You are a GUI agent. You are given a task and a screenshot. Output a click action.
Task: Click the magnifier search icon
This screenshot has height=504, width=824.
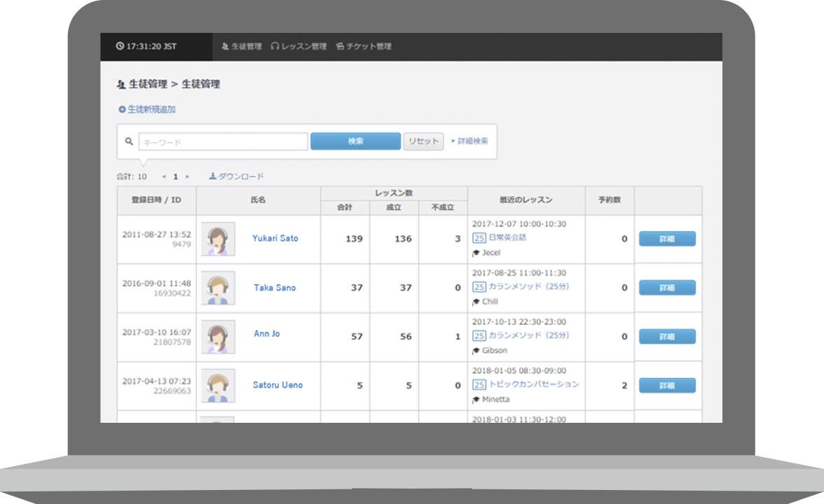point(129,141)
